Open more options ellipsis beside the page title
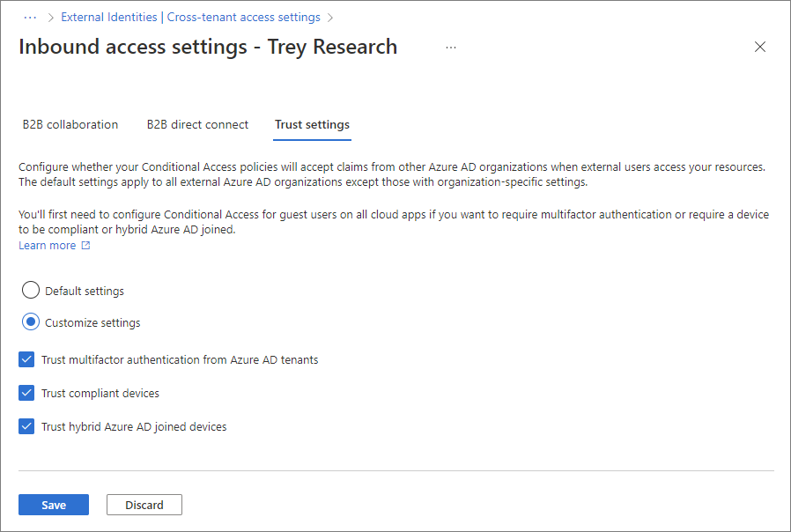The image size is (791, 532). [x=451, y=48]
